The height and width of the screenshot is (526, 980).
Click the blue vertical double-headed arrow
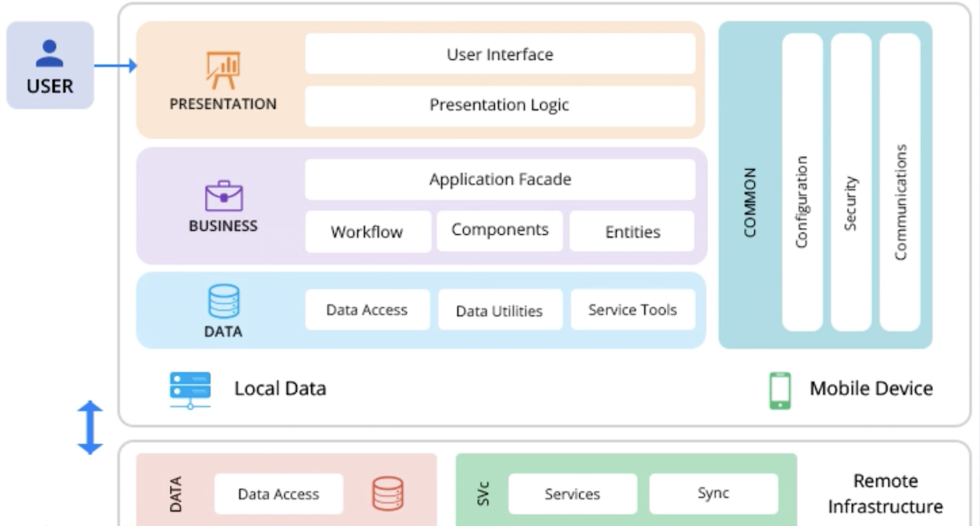90,427
